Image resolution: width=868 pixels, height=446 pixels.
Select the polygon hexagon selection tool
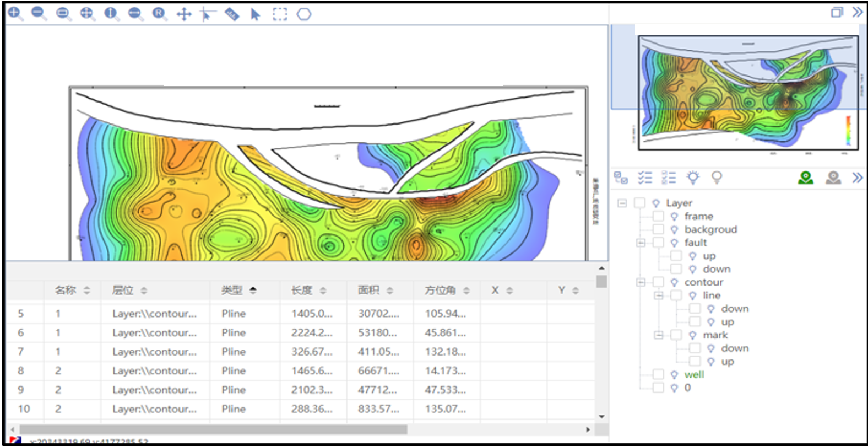coord(304,14)
